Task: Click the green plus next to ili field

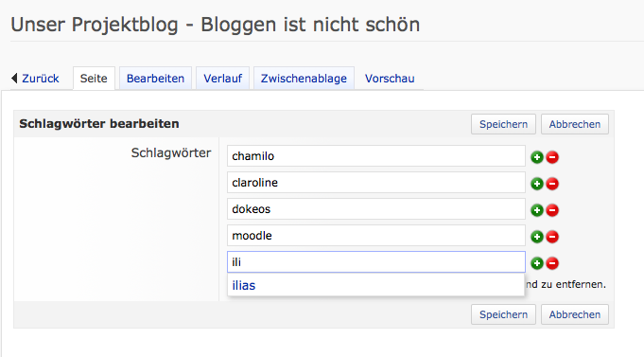Action: pyautogui.click(x=537, y=263)
